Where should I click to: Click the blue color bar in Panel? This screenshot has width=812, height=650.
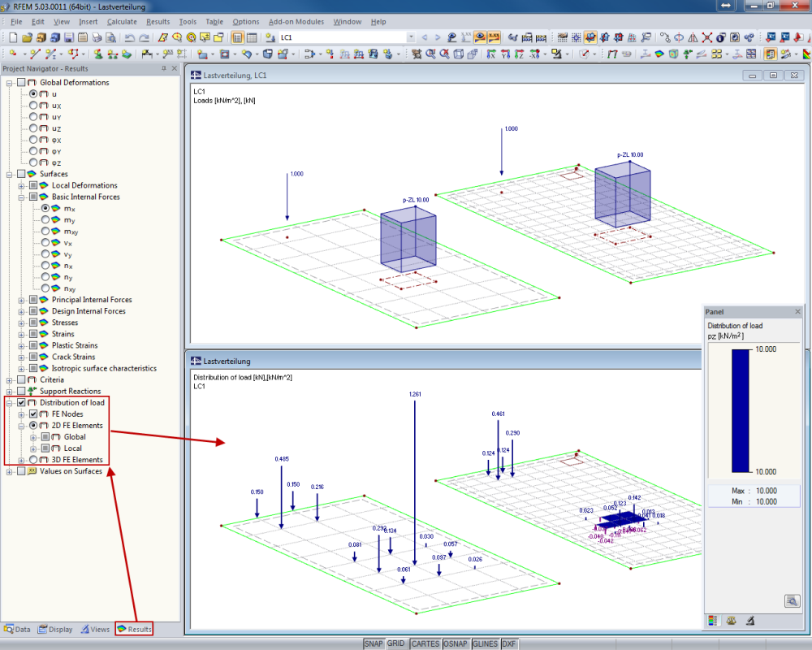point(740,410)
